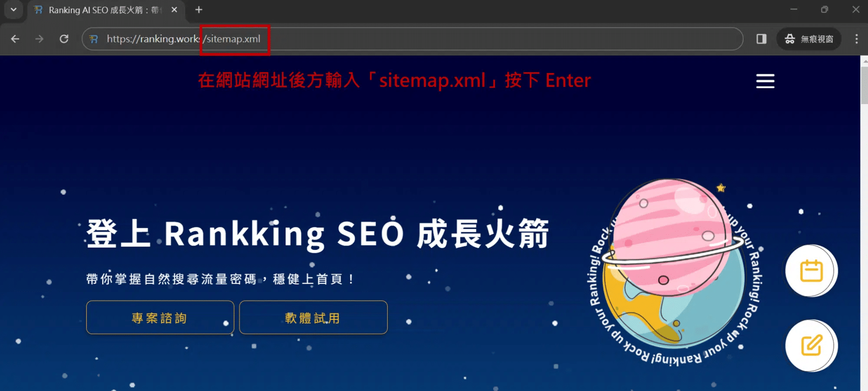The image size is (868, 391).
Task: Open a new browser tab
Action: coord(199,10)
